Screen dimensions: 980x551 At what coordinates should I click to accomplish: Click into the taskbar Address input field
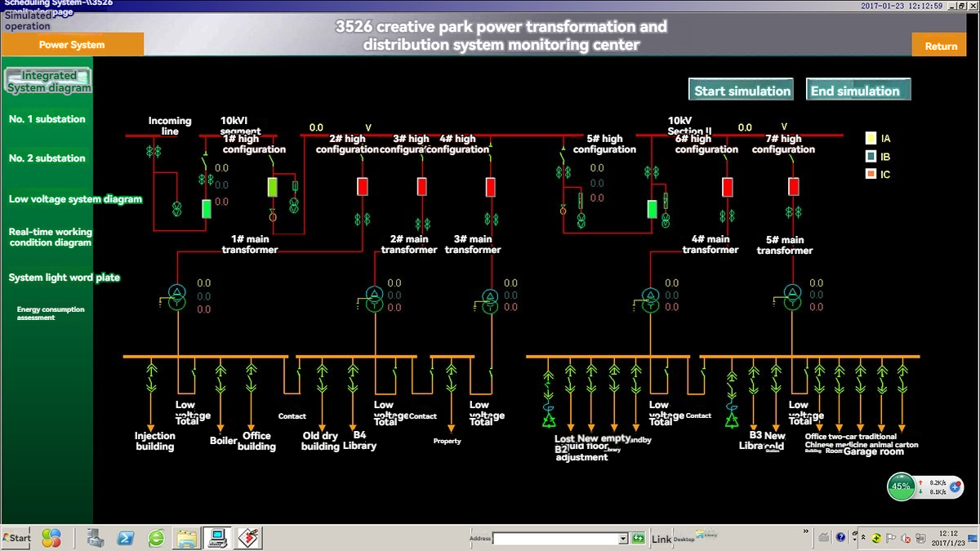click(555, 539)
